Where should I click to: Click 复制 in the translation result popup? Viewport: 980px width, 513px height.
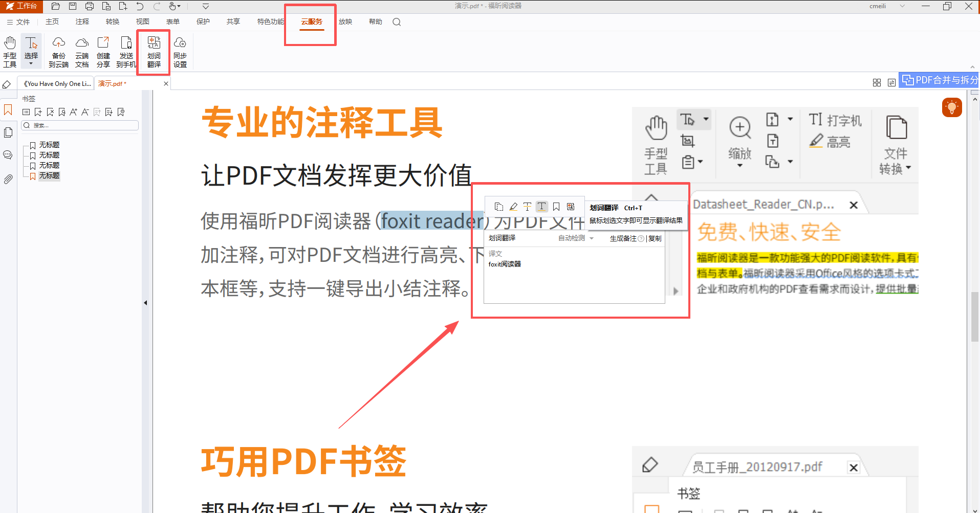coord(655,238)
